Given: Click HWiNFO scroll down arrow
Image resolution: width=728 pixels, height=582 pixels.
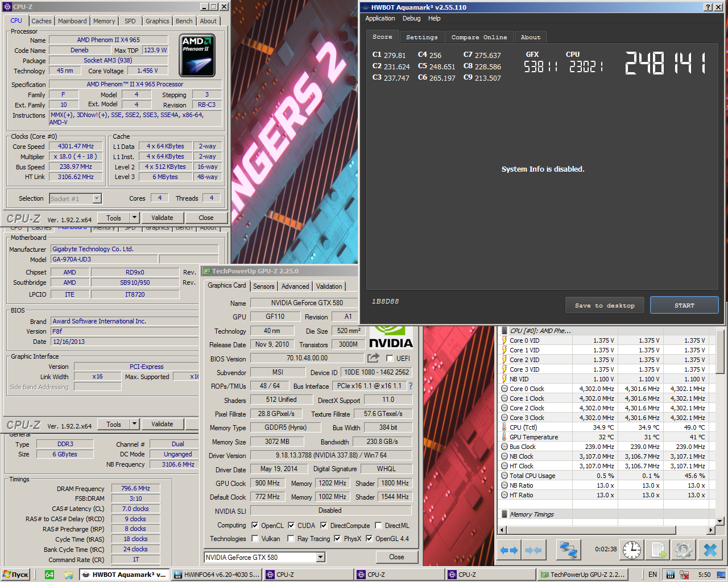Looking at the screenshot, I should click(x=719, y=521).
